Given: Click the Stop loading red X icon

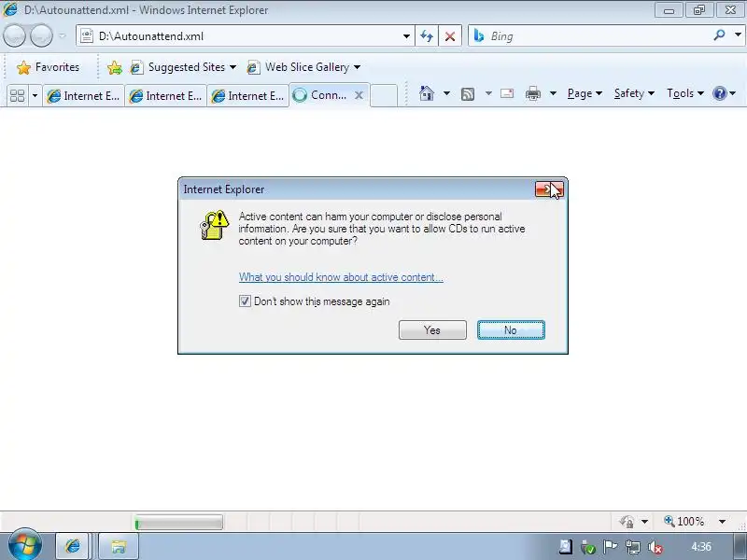Looking at the screenshot, I should click(450, 36).
